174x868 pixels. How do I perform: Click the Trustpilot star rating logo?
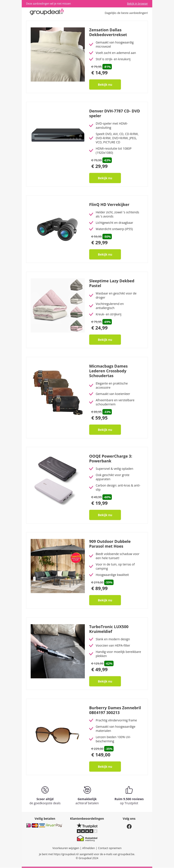pos(87,828)
